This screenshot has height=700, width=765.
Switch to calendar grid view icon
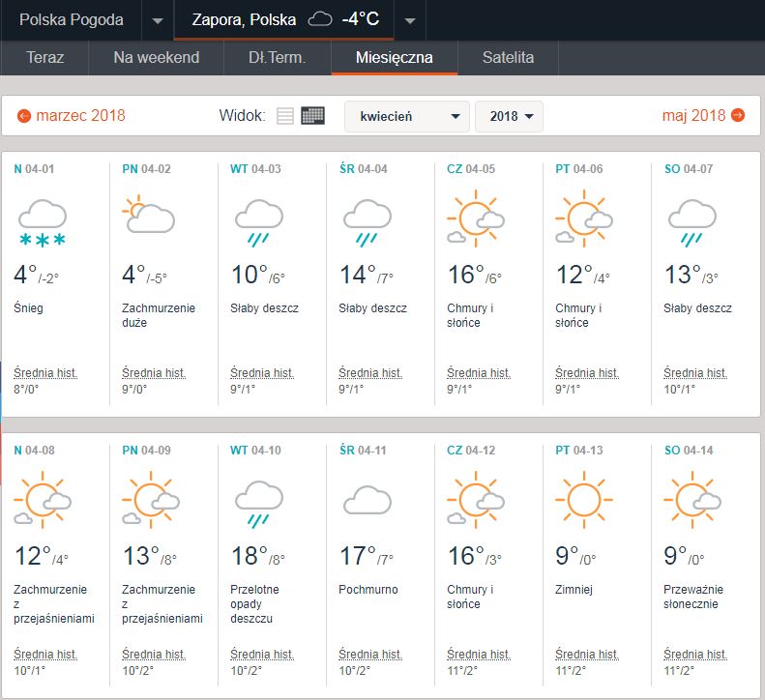coord(312,116)
